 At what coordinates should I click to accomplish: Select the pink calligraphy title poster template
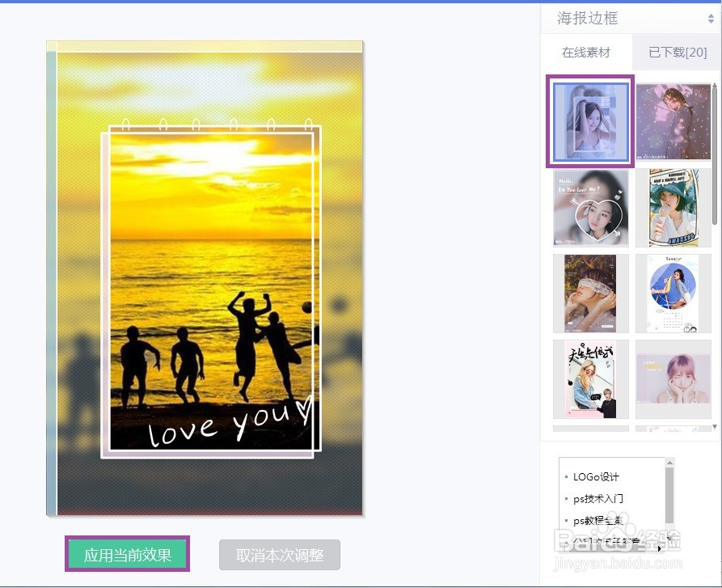coord(590,379)
